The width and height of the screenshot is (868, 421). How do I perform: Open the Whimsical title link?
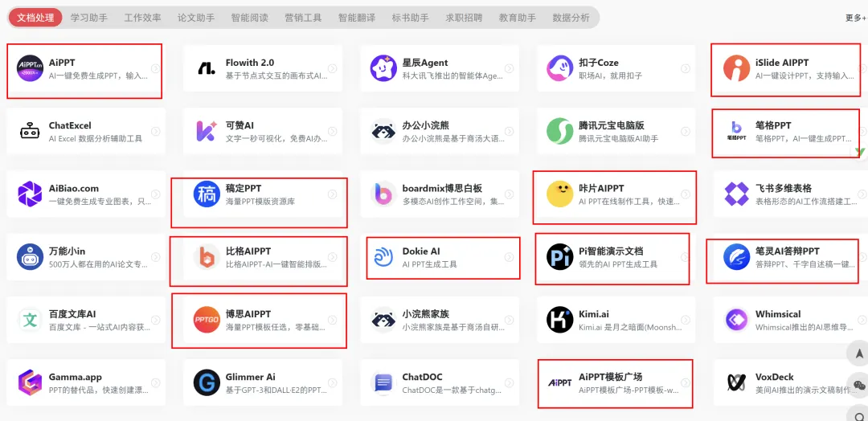click(778, 314)
